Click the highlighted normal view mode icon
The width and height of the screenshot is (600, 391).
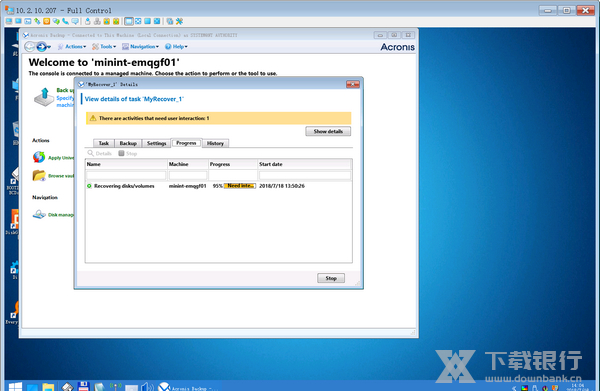point(129,21)
